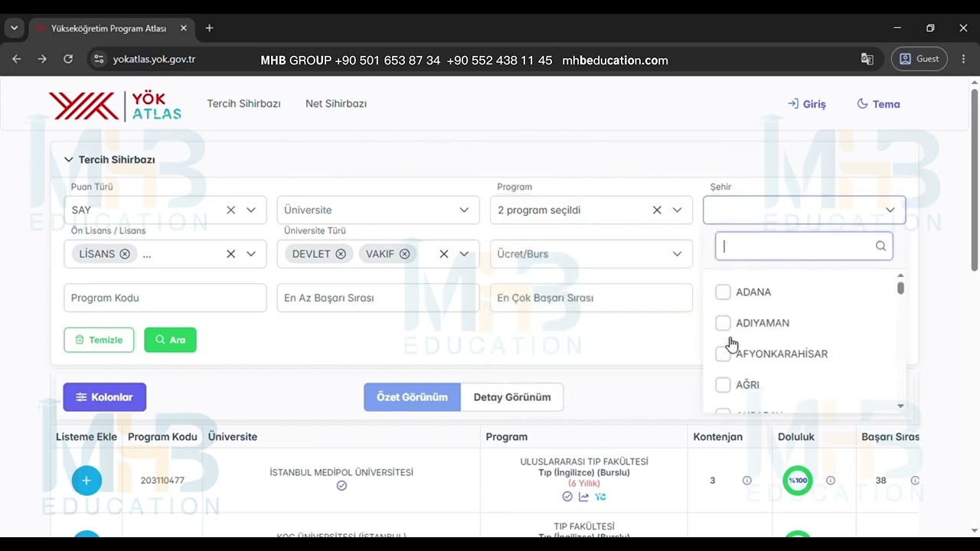Screen dimensions: 980x551
Task: Click the Temizle button
Action: click(99, 340)
